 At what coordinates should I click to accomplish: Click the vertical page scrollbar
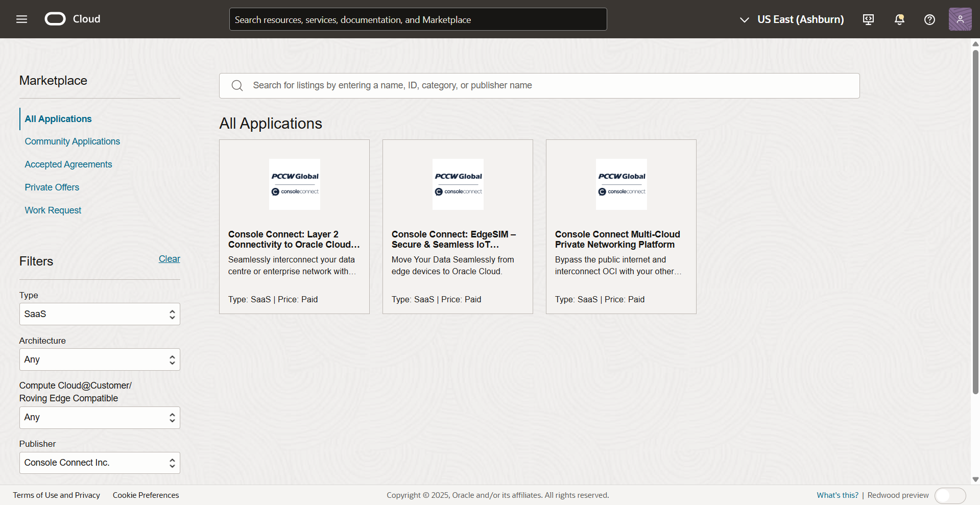point(975,222)
